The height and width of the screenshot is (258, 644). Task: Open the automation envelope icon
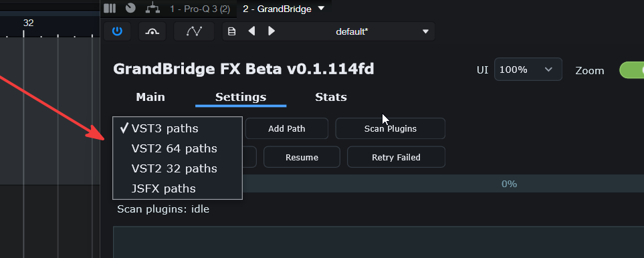pos(194,31)
